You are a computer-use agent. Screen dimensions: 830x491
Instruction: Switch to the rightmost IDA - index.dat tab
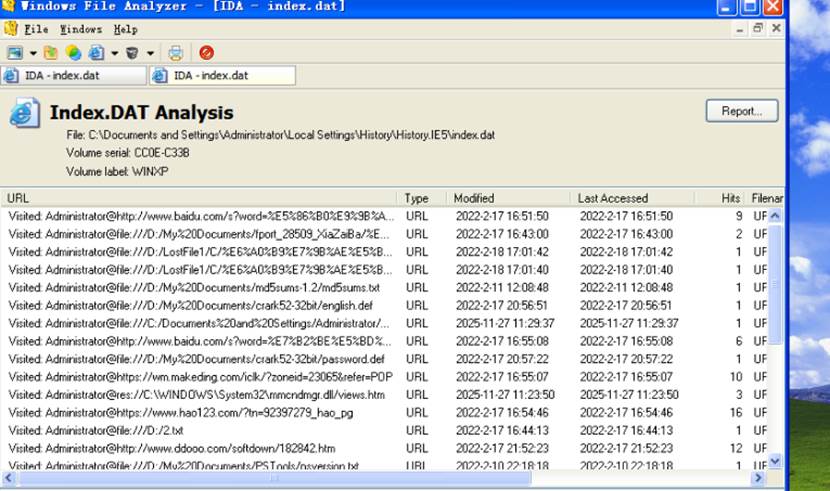click(222, 75)
